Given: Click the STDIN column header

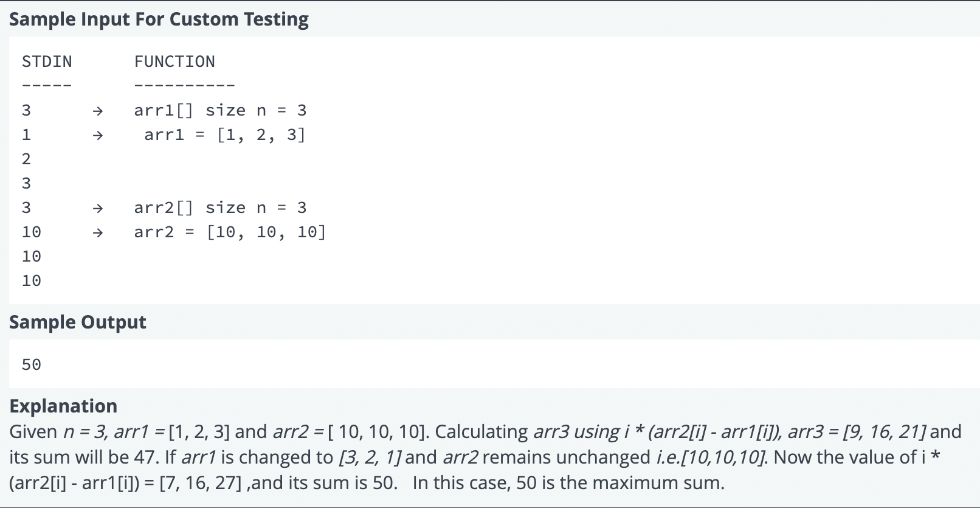Looking at the screenshot, I should 47,61.
